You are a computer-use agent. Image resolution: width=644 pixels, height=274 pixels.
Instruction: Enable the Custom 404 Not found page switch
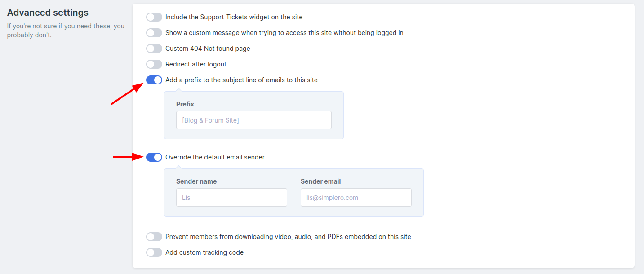[154, 49]
